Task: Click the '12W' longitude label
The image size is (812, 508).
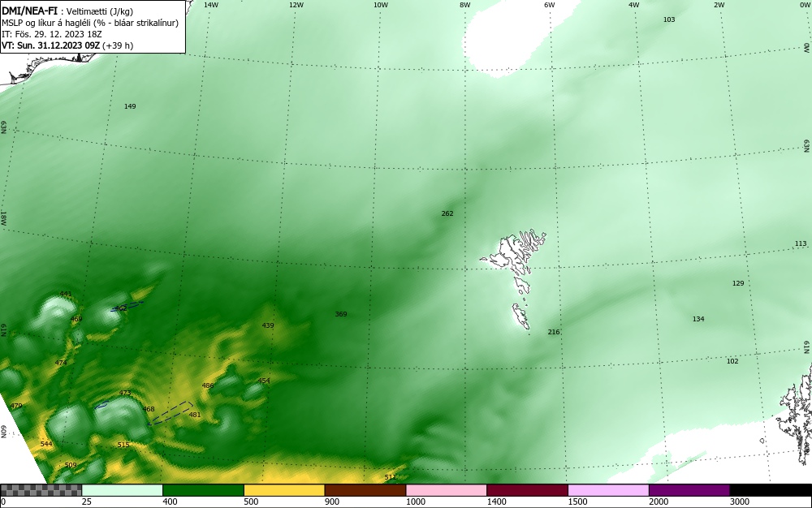Action: 296,5
